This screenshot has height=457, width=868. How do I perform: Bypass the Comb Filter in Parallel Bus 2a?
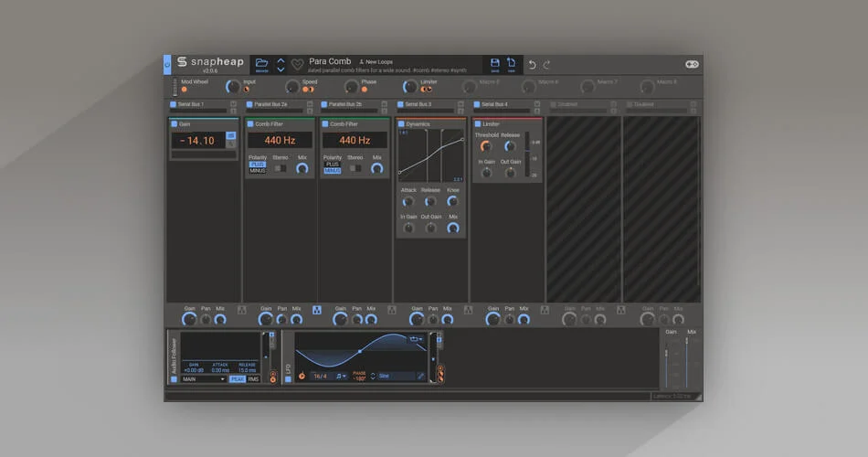coord(250,124)
